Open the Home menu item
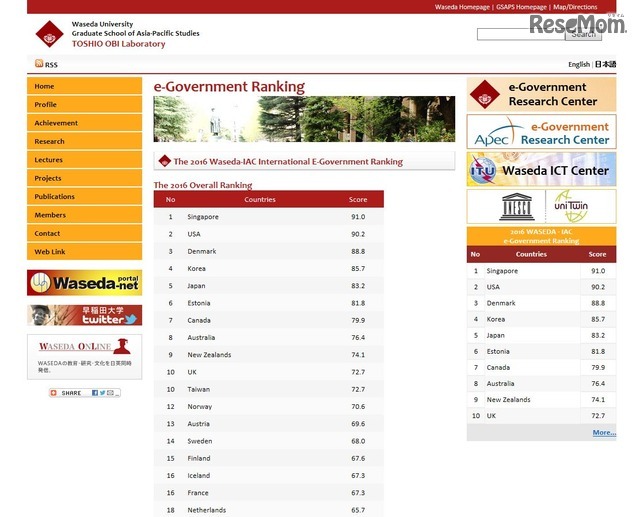The width and height of the screenshot is (640, 517). pos(84,86)
